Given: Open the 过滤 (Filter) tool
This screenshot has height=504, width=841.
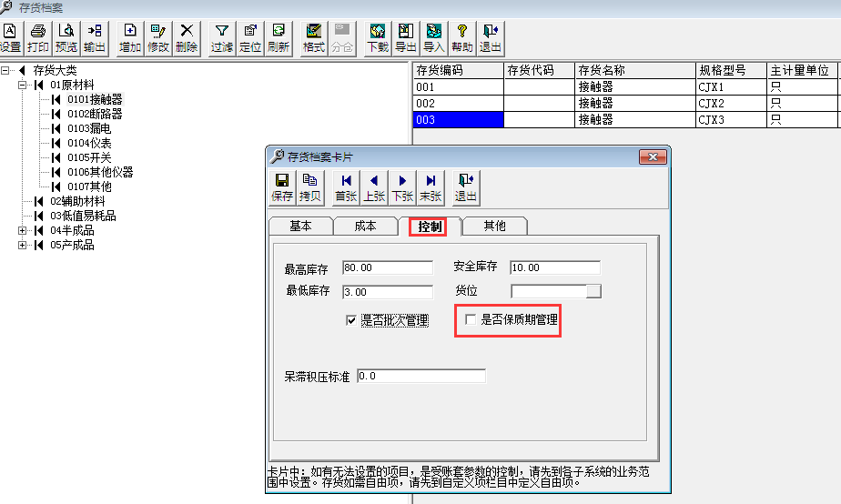Looking at the screenshot, I should [221, 38].
